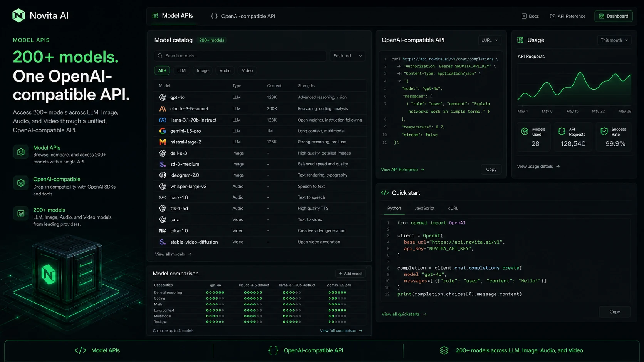Click the bark-1.0 Suno icon
This screenshot has width=644, height=362.
[x=163, y=197]
